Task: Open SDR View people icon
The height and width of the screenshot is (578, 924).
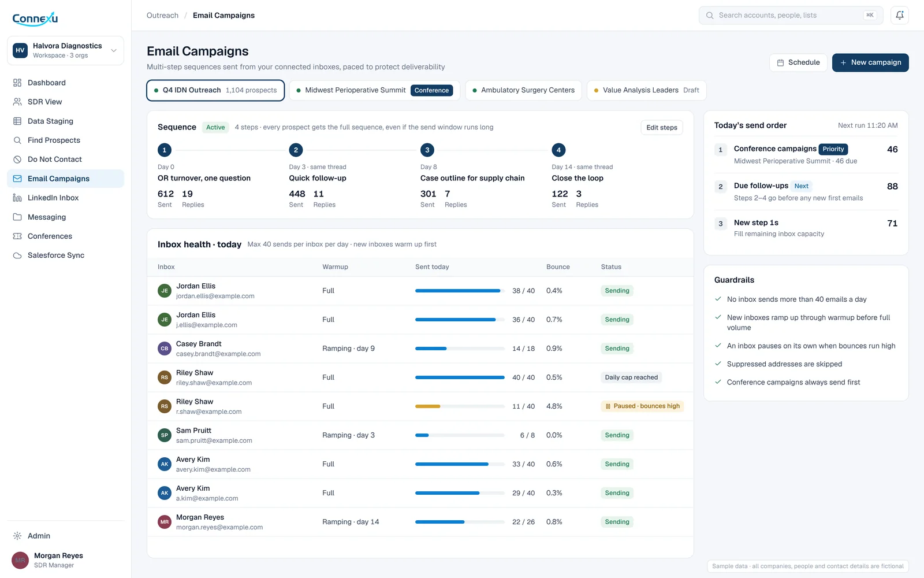Action: [17, 102]
